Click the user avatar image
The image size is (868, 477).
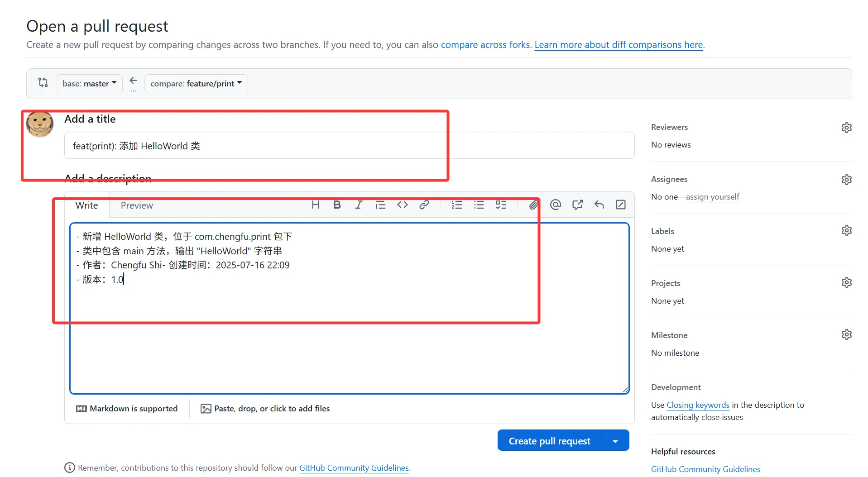(40, 124)
